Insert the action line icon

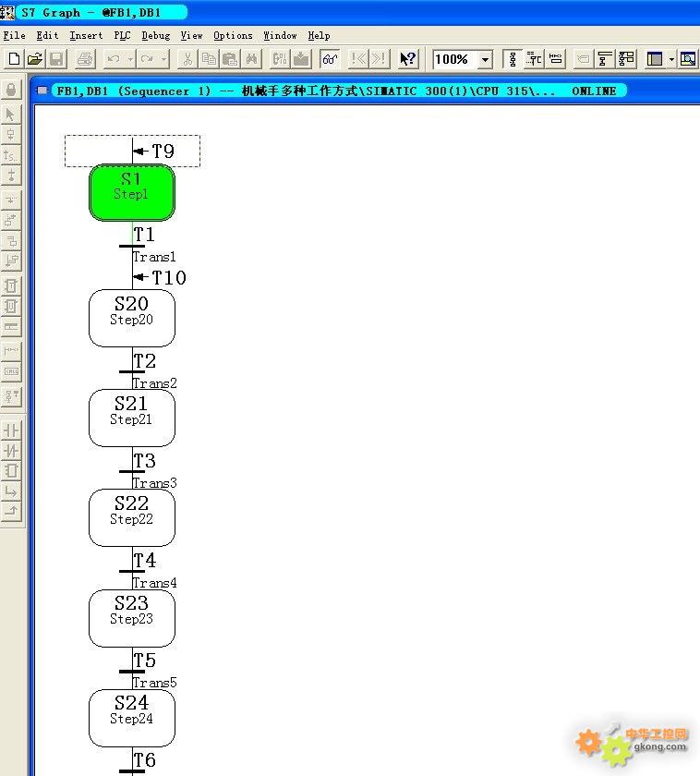coord(11,327)
